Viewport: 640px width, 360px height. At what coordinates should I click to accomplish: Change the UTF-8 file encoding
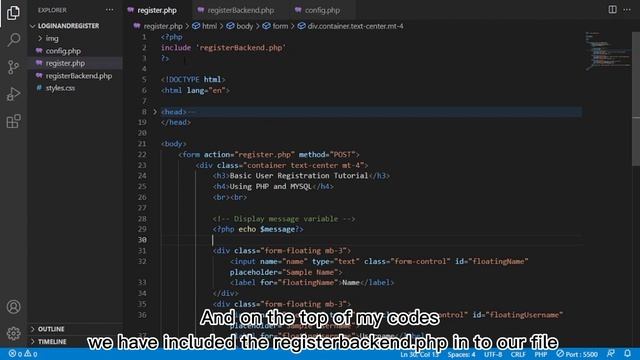(x=493, y=354)
